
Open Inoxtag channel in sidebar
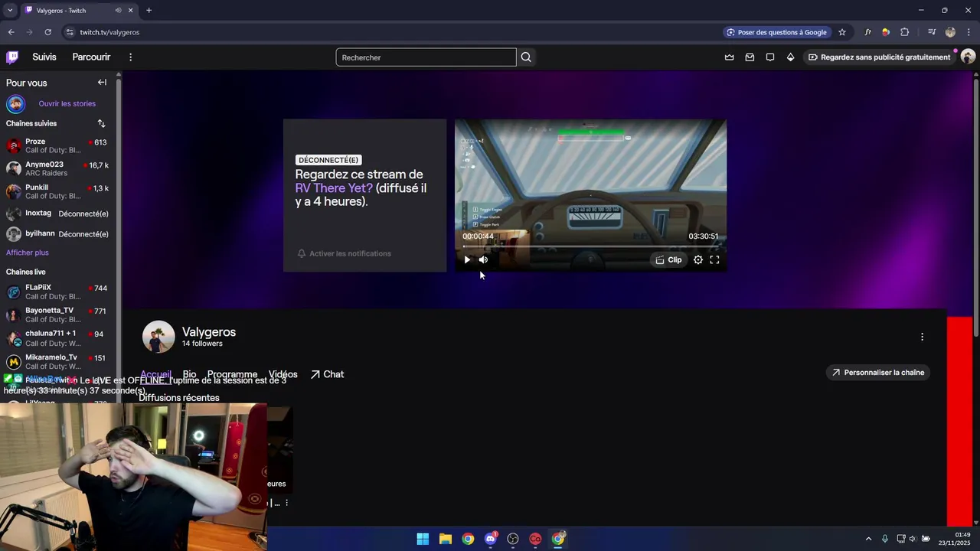click(x=58, y=214)
